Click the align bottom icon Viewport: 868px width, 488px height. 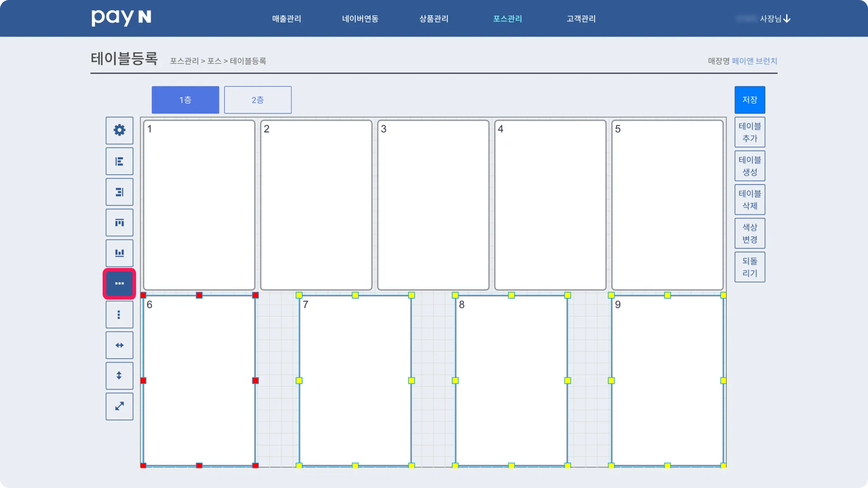(120, 253)
